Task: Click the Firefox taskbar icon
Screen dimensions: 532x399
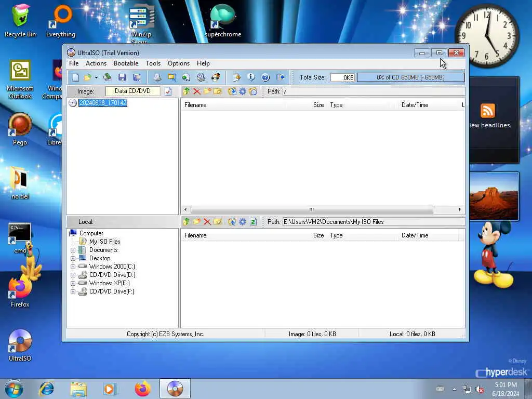Action: point(142,389)
